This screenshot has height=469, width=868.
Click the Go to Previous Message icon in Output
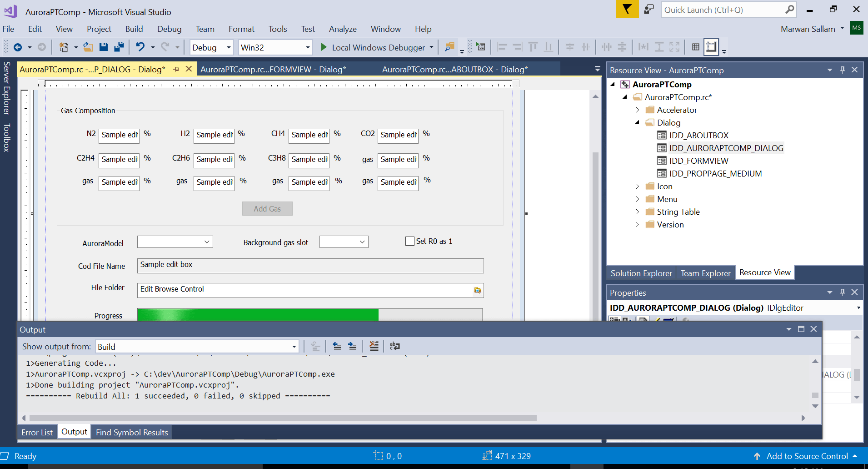click(337, 346)
